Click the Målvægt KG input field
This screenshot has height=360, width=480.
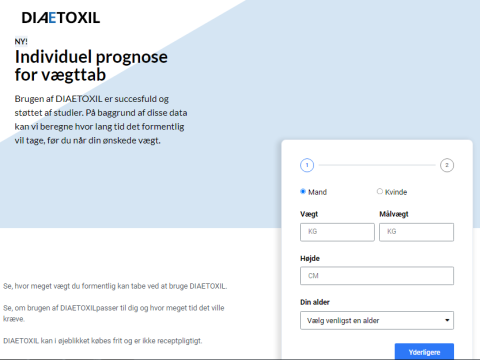416,232
